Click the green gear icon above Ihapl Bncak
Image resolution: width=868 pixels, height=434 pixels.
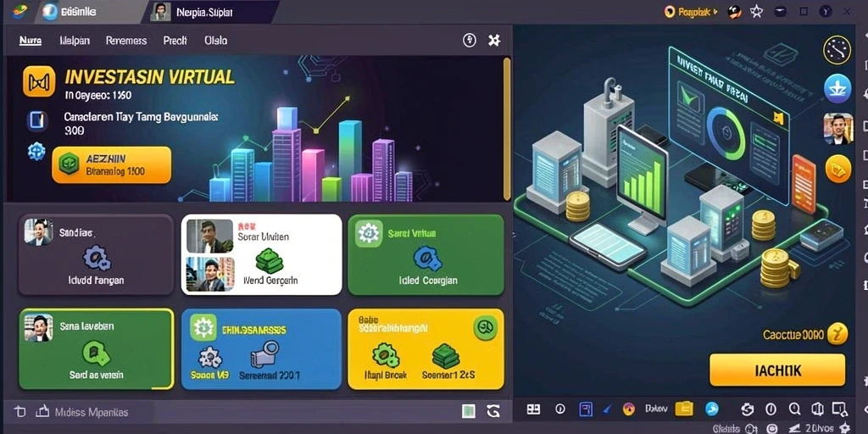(386, 356)
